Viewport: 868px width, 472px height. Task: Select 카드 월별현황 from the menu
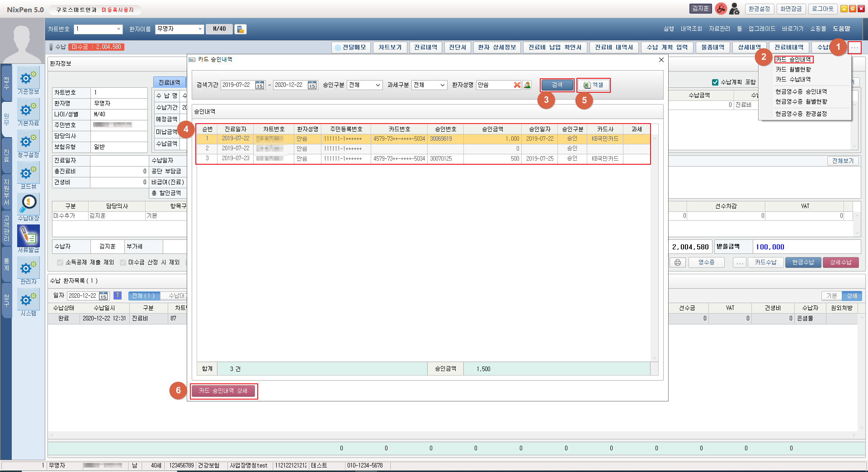(793, 69)
